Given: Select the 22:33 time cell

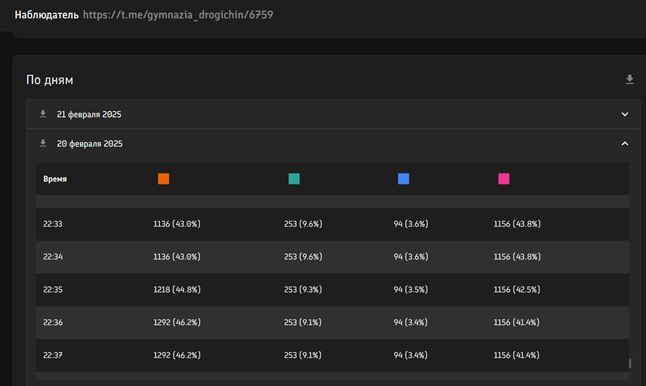Looking at the screenshot, I should coord(53,224).
